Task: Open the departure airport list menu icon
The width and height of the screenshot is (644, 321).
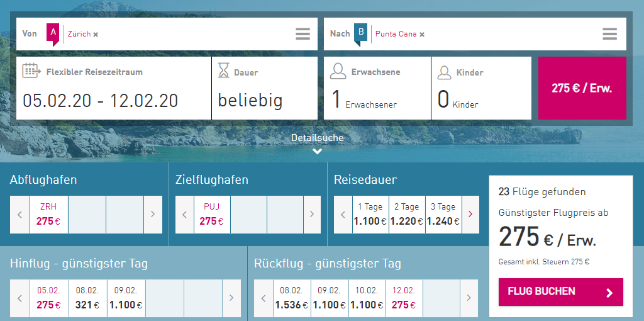Action: coord(303,34)
